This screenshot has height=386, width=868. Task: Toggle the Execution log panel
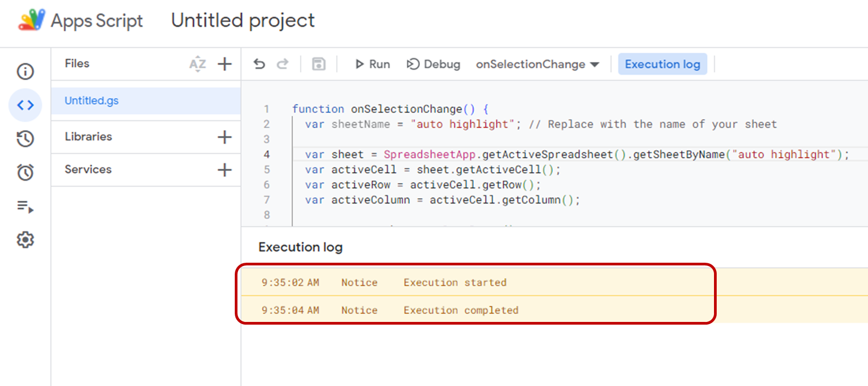(662, 64)
